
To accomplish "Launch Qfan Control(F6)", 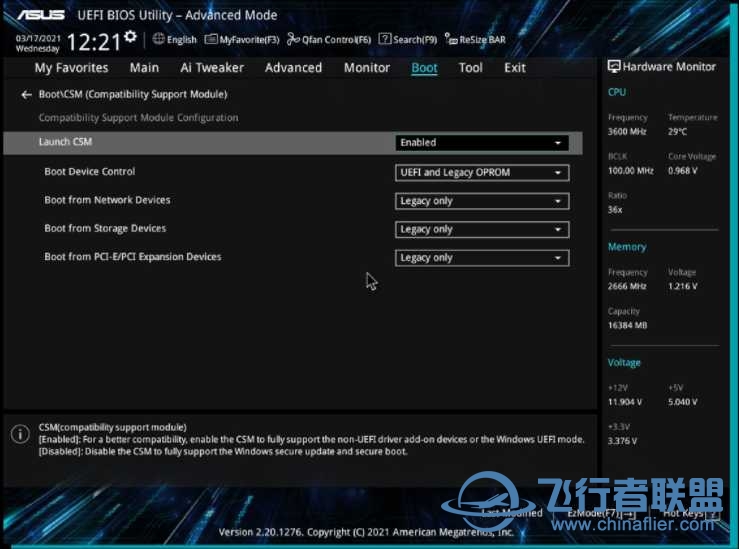I will (x=329, y=40).
